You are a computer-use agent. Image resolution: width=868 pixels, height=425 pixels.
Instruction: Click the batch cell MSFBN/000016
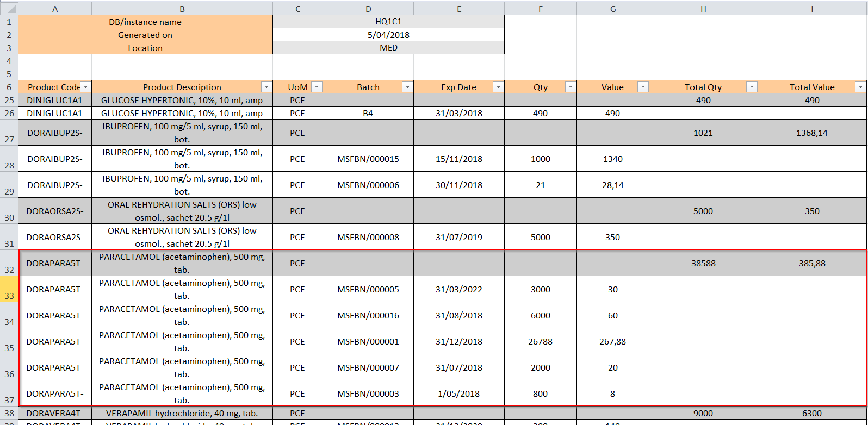point(368,315)
